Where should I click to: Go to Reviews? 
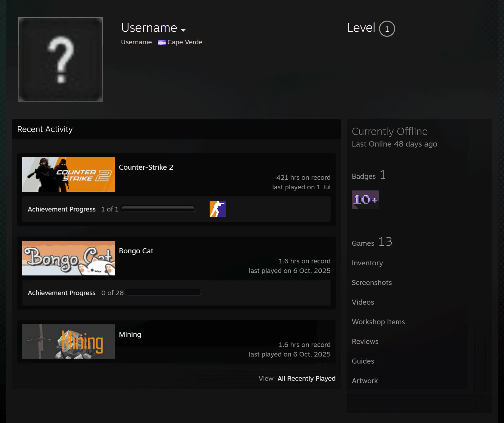[365, 341]
